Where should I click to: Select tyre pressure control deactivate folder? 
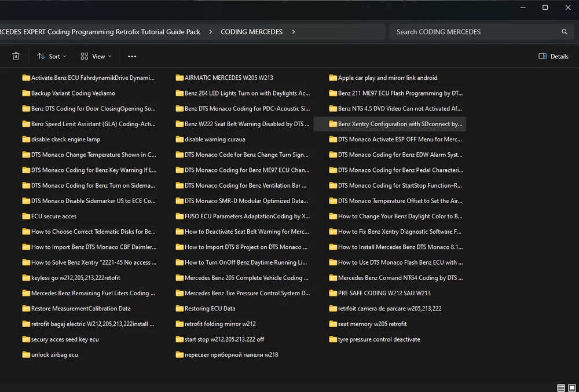pyautogui.click(x=379, y=339)
